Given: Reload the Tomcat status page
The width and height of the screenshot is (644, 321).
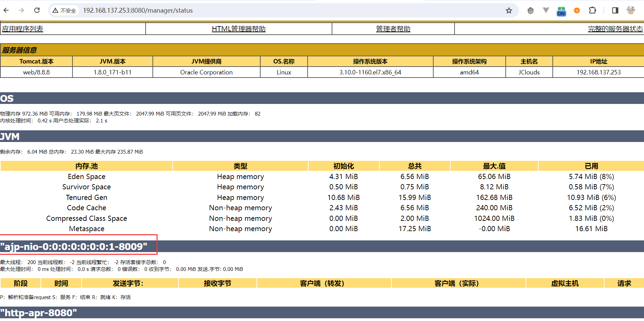Looking at the screenshot, I should (37, 10).
